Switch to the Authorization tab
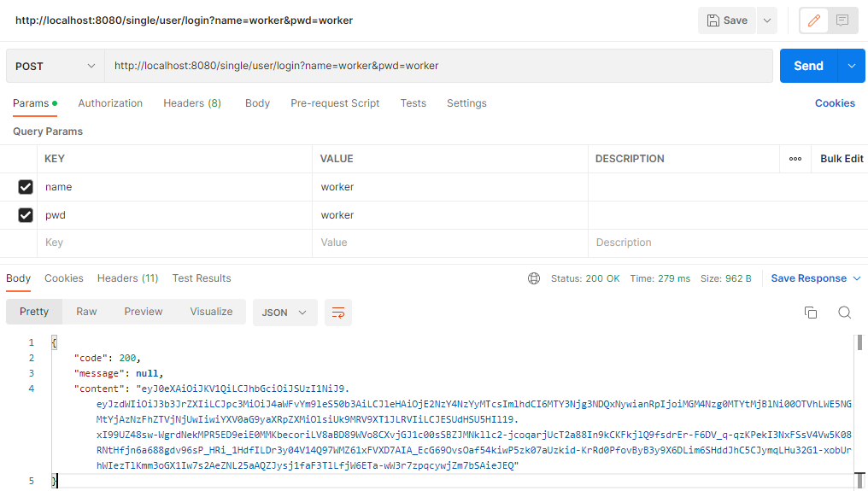Image resolution: width=868 pixels, height=491 pixels. pos(110,103)
